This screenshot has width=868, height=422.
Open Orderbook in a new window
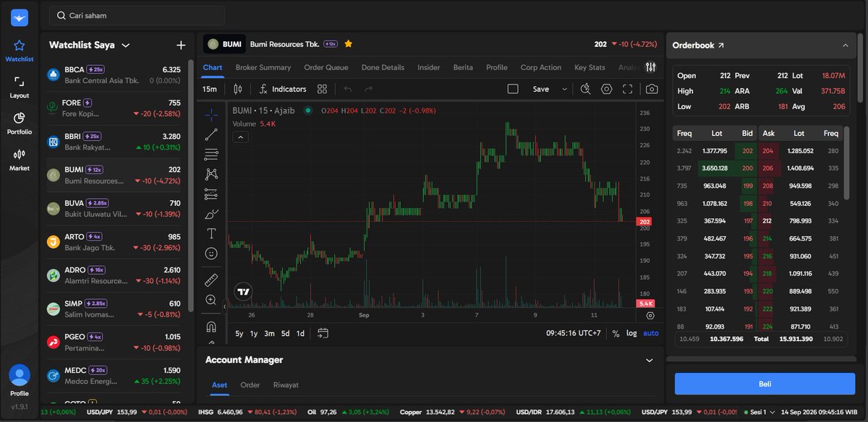(720, 45)
